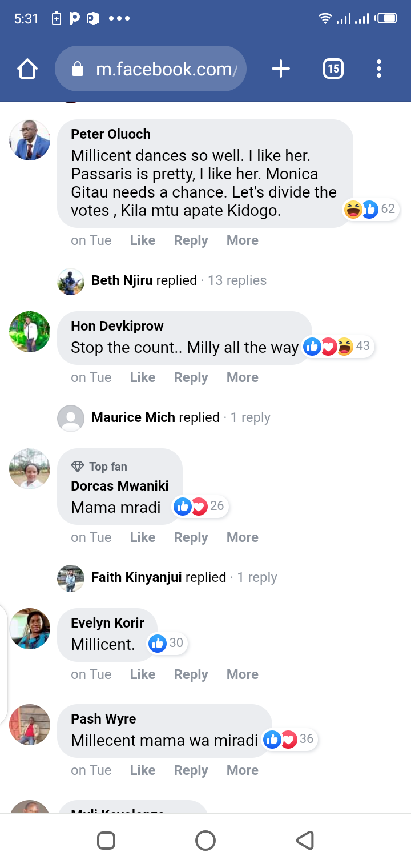Open More options on Pash Wyre's comment
The height and width of the screenshot is (868, 411).
point(242,770)
